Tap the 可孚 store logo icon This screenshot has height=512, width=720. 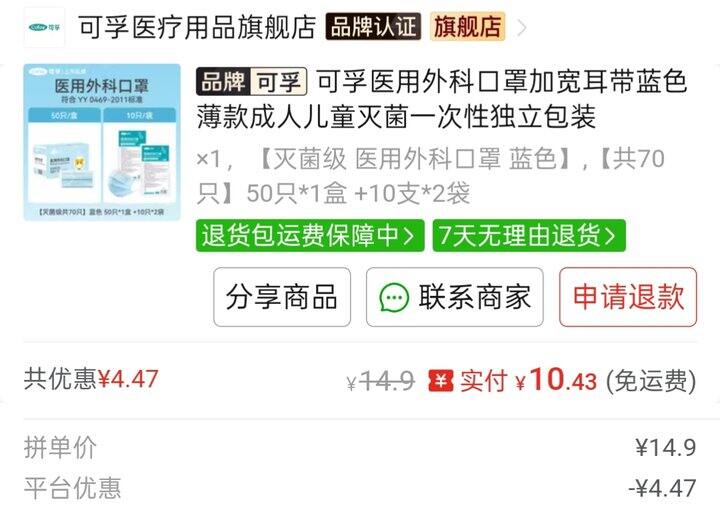[x=44, y=27]
